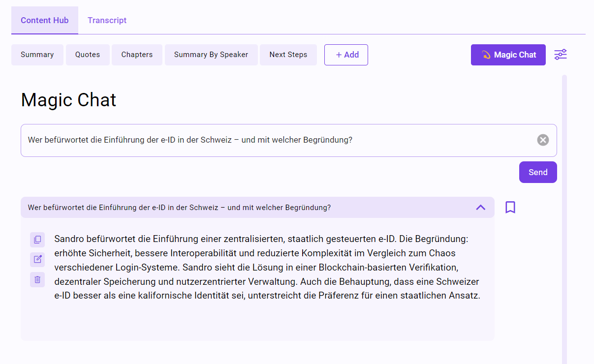Send the typed question
This screenshot has height=364, width=594.
538,172
